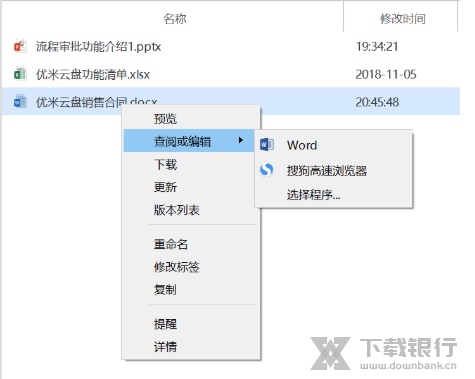The height and width of the screenshot is (379, 475).
Task: Click the PowerPoint icon of 流程审批功能介绍1.pptx
Action: click(20, 46)
